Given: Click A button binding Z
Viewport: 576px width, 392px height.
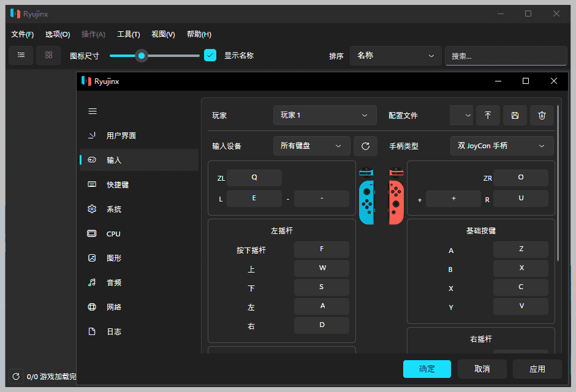Looking at the screenshot, I should point(521,249).
